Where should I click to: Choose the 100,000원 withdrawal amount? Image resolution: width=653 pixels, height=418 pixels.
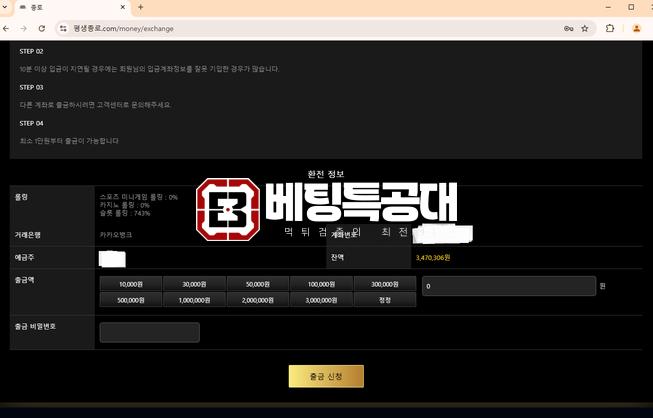[321, 284]
